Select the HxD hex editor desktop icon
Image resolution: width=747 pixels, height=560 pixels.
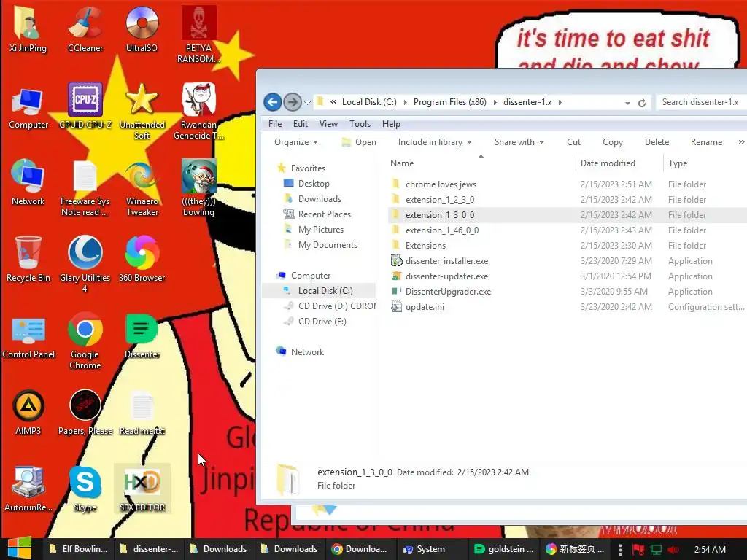142,489
